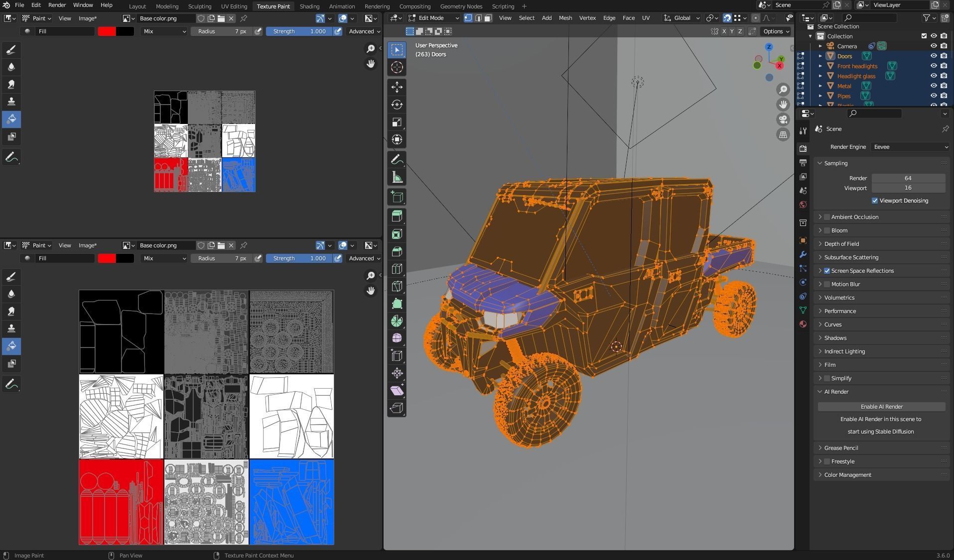
Task: Select the Cursor tool in 3D viewport
Action: [397, 67]
